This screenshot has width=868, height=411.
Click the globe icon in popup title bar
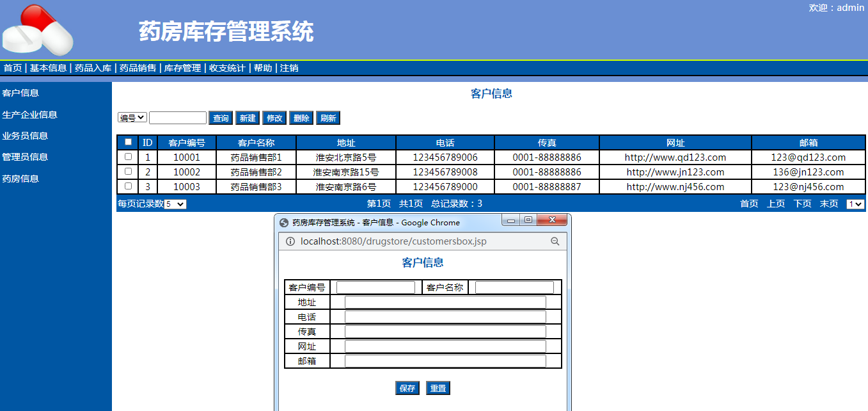[x=284, y=223]
